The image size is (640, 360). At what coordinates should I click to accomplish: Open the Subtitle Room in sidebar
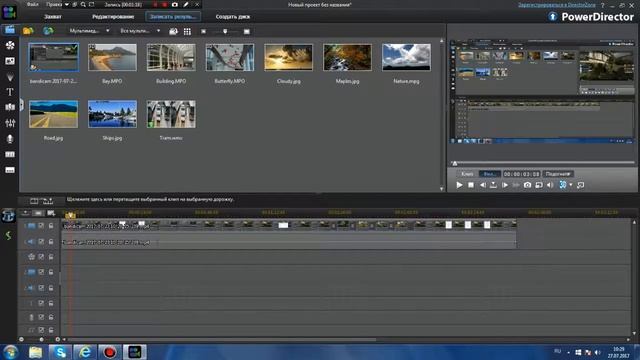(10, 170)
